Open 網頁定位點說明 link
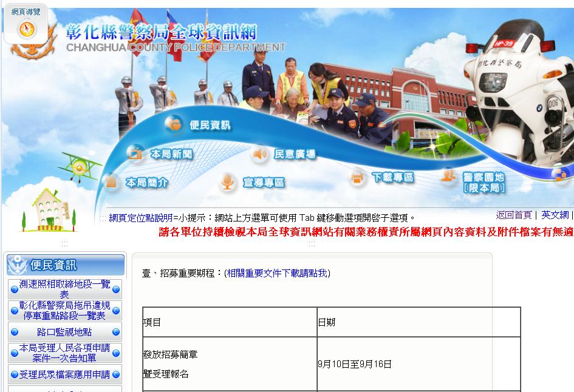This screenshot has width=574, height=392. pos(140,218)
